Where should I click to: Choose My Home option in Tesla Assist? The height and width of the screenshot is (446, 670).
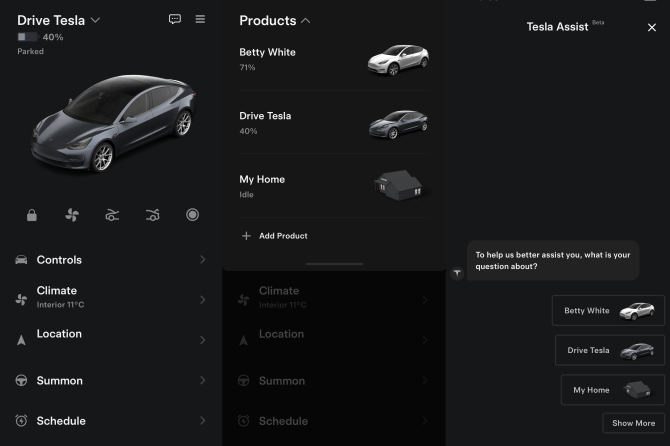612,390
